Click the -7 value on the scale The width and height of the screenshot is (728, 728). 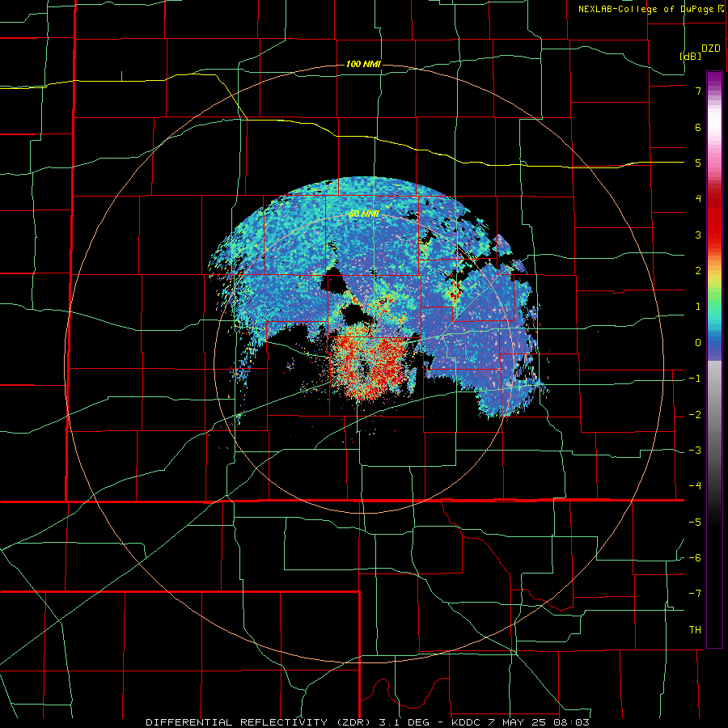695,594
